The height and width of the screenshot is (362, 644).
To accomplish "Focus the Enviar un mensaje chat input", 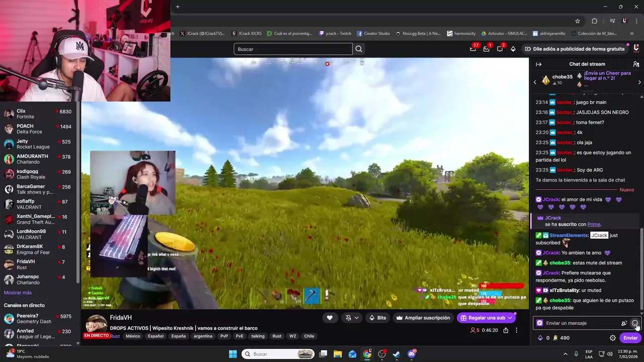I will 579,323.
